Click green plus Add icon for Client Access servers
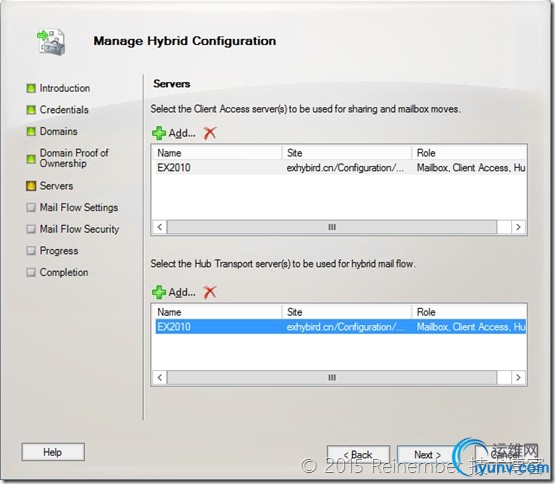555x484 pixels. click(x=159, y=133)
